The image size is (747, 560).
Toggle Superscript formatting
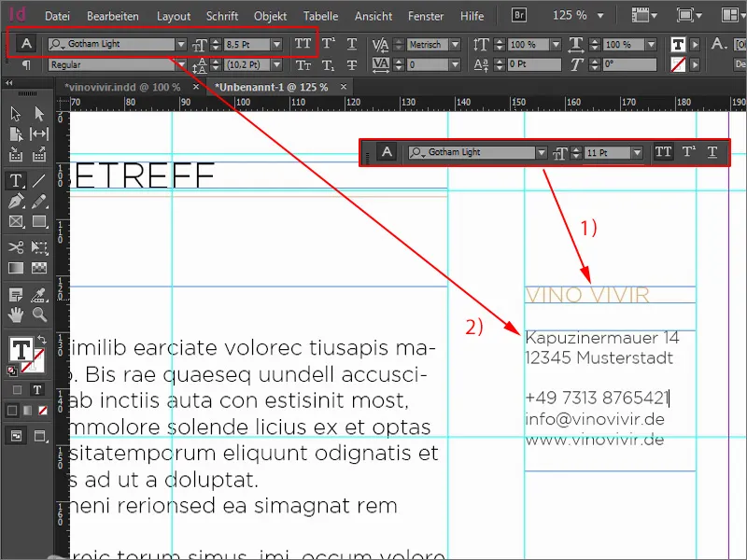click(x=329, y=44)
